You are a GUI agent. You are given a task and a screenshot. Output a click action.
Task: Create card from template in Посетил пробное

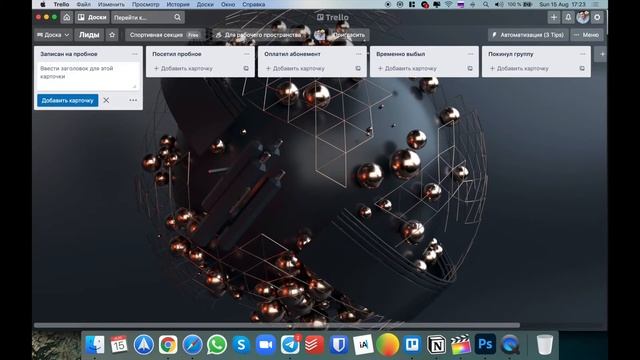click(246, 69)
